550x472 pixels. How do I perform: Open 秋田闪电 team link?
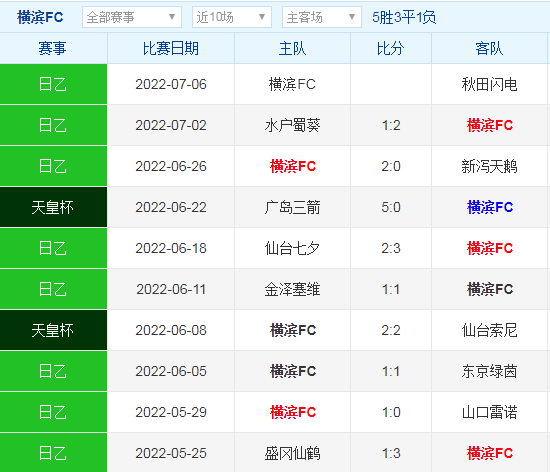(x=489, y=85)
